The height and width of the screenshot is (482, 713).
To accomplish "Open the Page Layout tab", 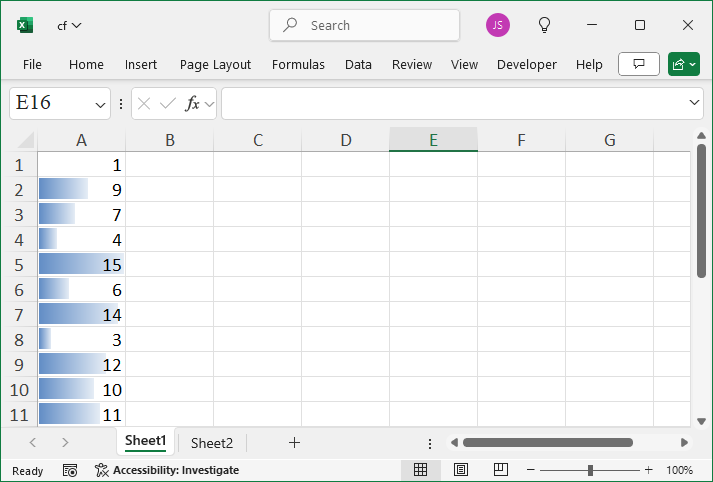I will [x=215, y=65].
